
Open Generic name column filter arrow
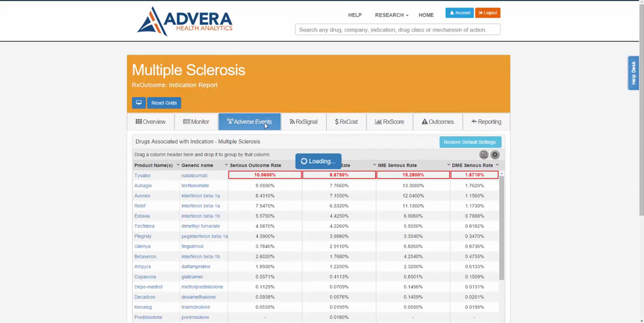coord(226,165)
